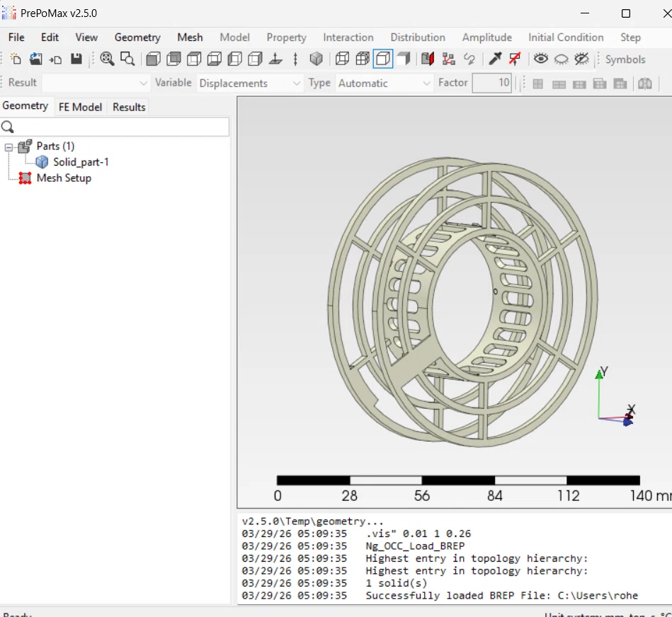Click the Import file toolbar icon
The height and width of the screenshot is (617, 672).
click(56, 59)
